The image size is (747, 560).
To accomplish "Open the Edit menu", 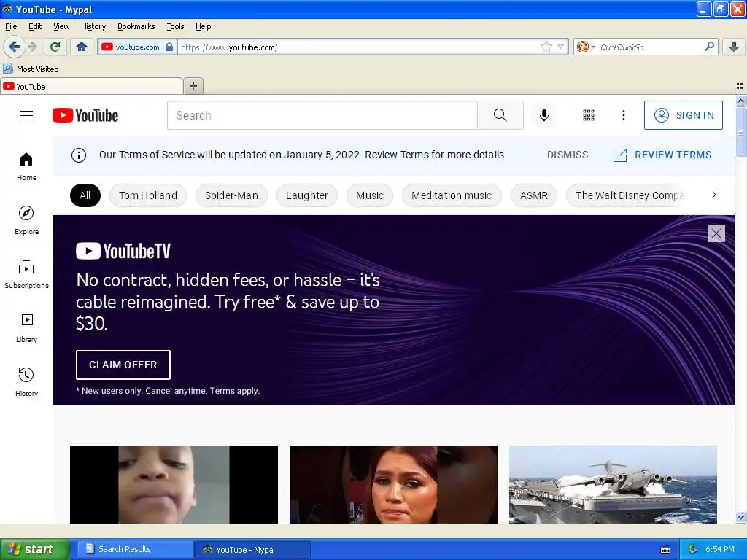I will click(x=35, y=26).
